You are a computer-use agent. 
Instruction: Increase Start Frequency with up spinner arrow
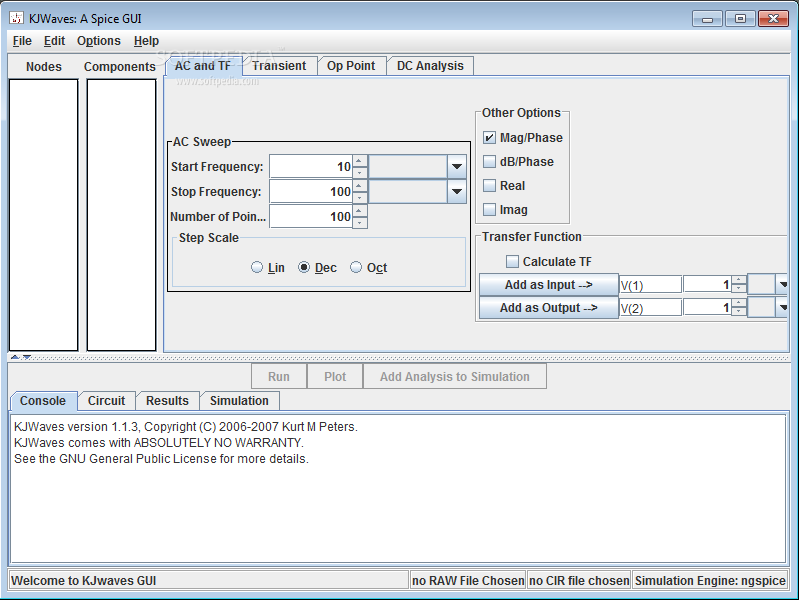360,161
